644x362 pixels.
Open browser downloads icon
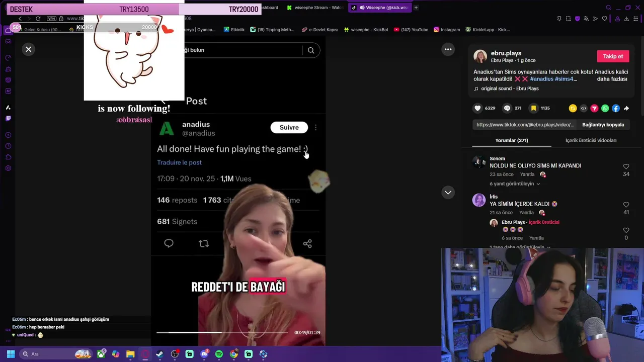click(626, 19)
